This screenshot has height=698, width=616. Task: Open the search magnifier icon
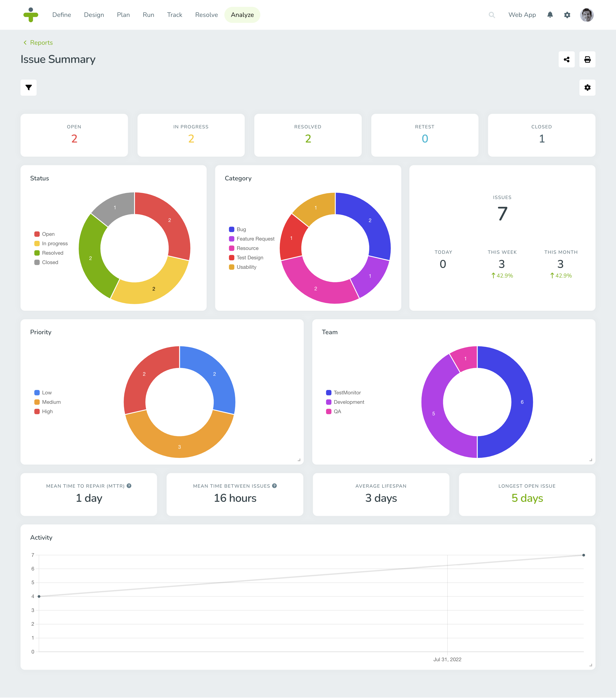[x=492, y=15]
